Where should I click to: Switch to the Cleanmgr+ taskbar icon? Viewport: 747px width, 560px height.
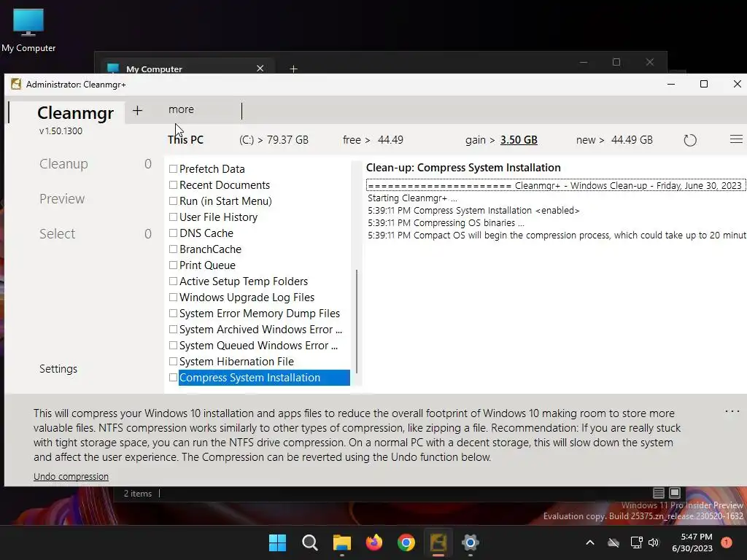click(x=438, y=542)
